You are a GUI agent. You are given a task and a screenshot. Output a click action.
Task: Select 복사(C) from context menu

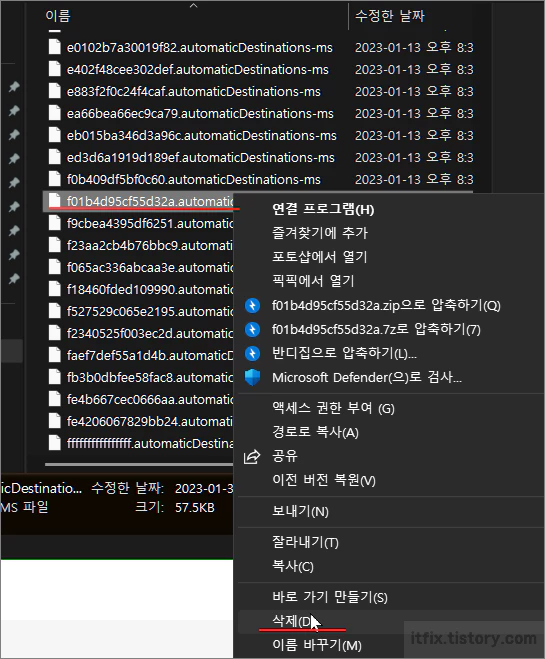coord(292,566)
